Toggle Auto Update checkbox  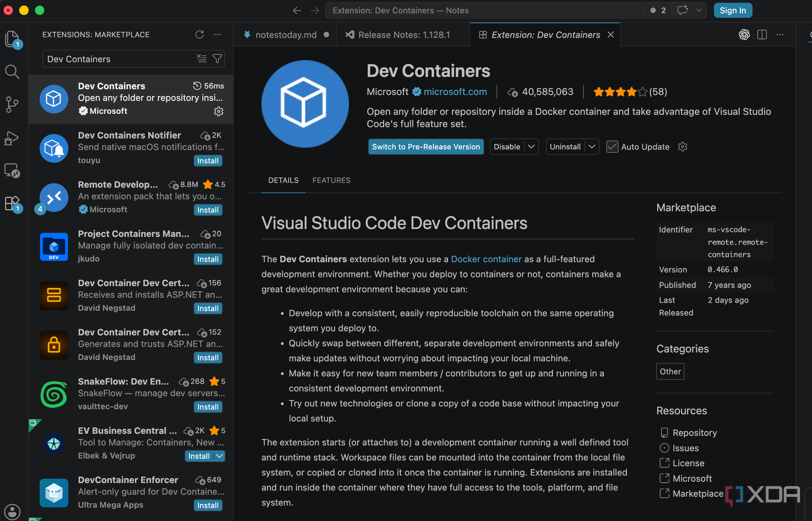coord(612,147)
